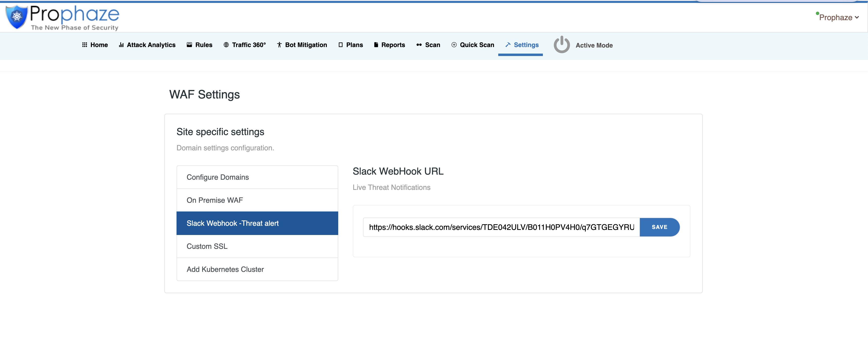The height and width of the screenshot is (356, 868).
Task: Click the Home grid icon
Action: [x=85, y=45]
